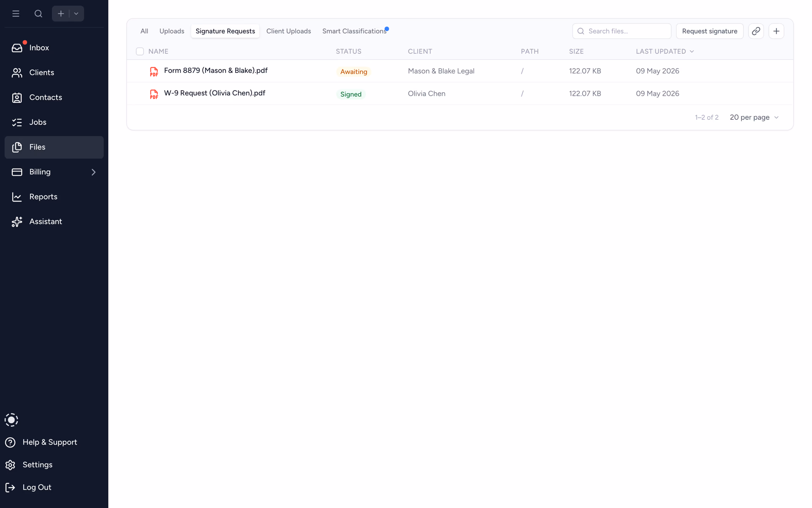Open global search magnifier in sidebar

pyautogui.click(x=38, y=14)
